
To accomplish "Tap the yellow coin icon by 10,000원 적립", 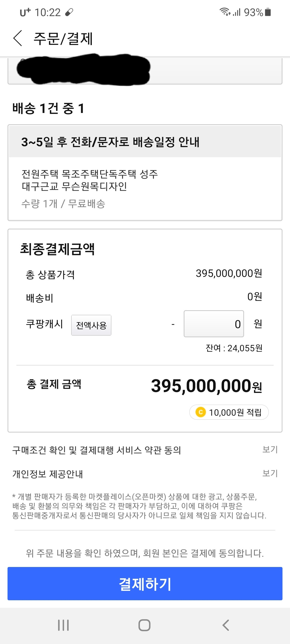I will click(x=201, y=412).
